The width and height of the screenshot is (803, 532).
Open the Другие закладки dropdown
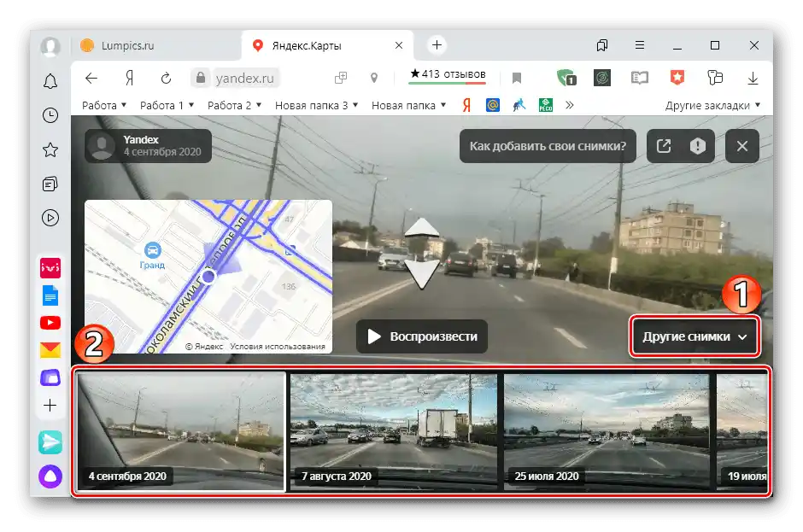[712, 106]
